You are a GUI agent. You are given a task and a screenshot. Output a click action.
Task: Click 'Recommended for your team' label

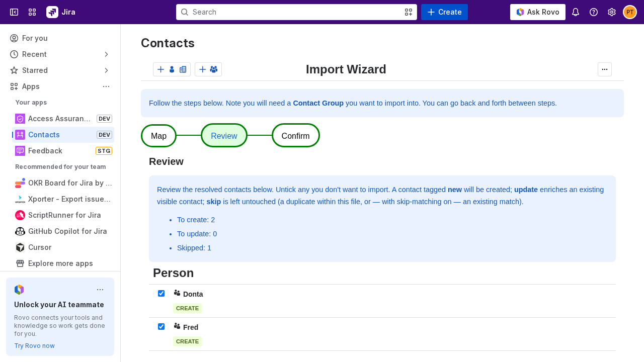coord(60,167)
